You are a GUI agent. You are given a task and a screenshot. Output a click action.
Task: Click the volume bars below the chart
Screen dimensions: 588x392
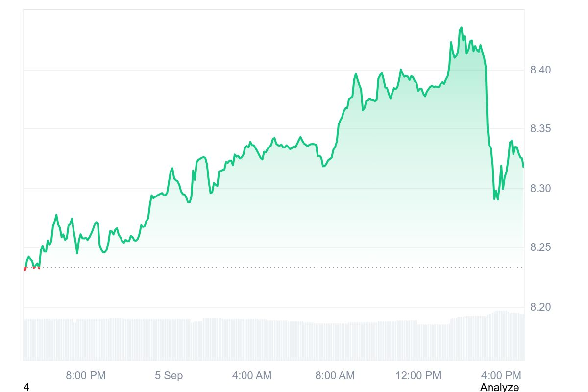274,340
